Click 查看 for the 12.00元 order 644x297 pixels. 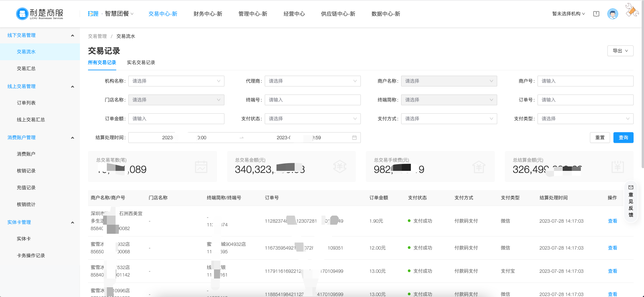point(612,248)
